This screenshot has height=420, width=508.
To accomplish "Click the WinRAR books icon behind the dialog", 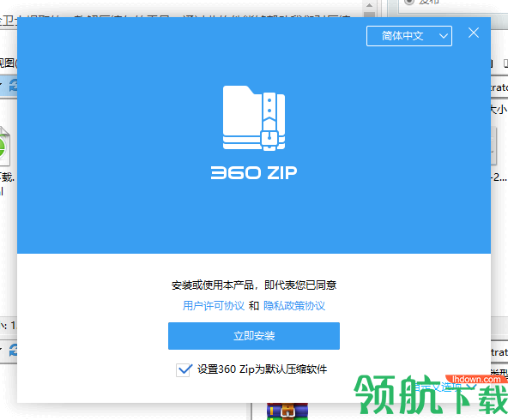I will (x=287, y=411).
